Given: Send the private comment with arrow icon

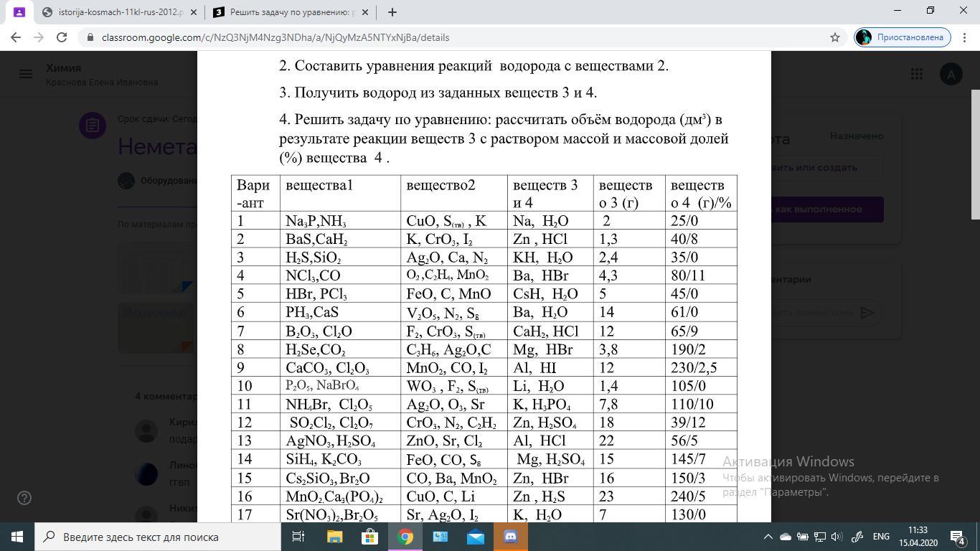Looking at the screenshot, I should [x=867, y=312].
